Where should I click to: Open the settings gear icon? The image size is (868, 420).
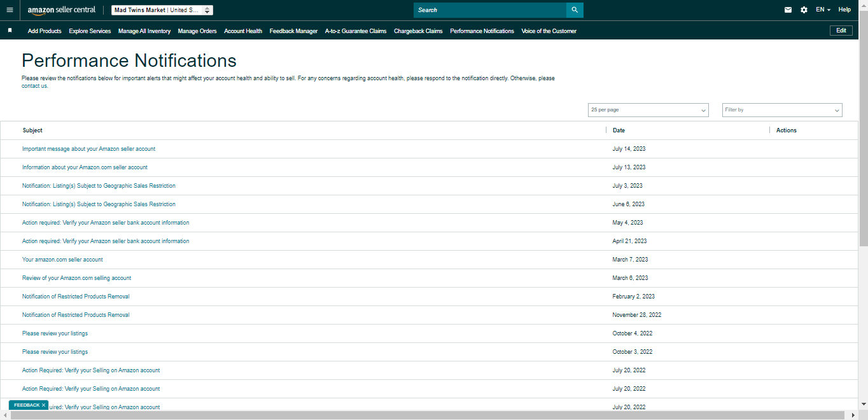click(x=804, y=10)
